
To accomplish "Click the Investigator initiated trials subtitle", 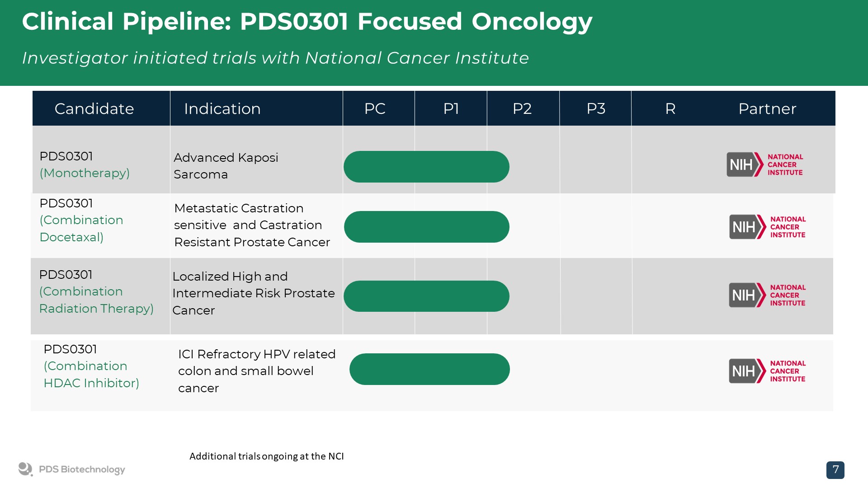I will pyautogui.click(x=275, y=58).
